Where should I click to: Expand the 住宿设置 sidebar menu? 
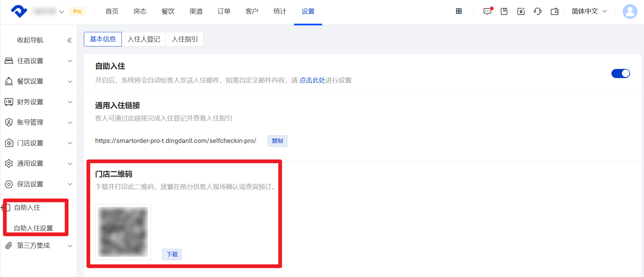[38, 61]
